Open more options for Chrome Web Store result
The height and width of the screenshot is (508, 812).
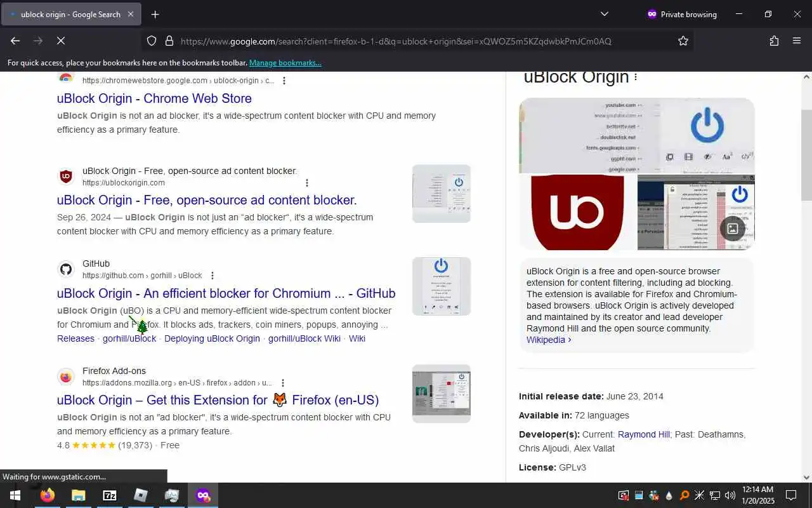tap(284, 81)
